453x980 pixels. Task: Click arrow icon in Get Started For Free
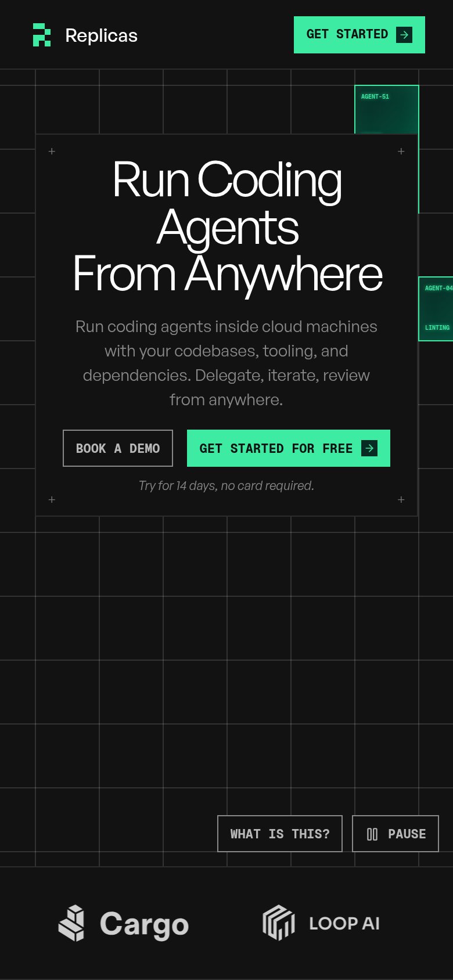point(369,448)
